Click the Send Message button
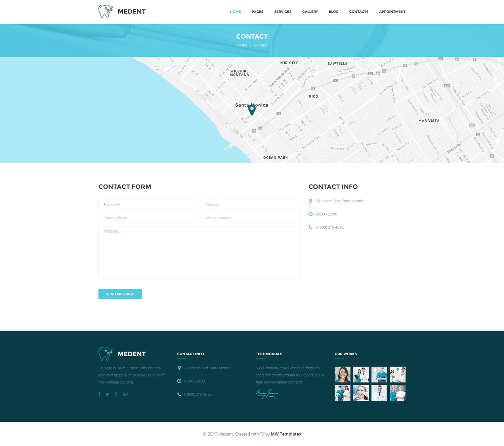 [120, 294]
